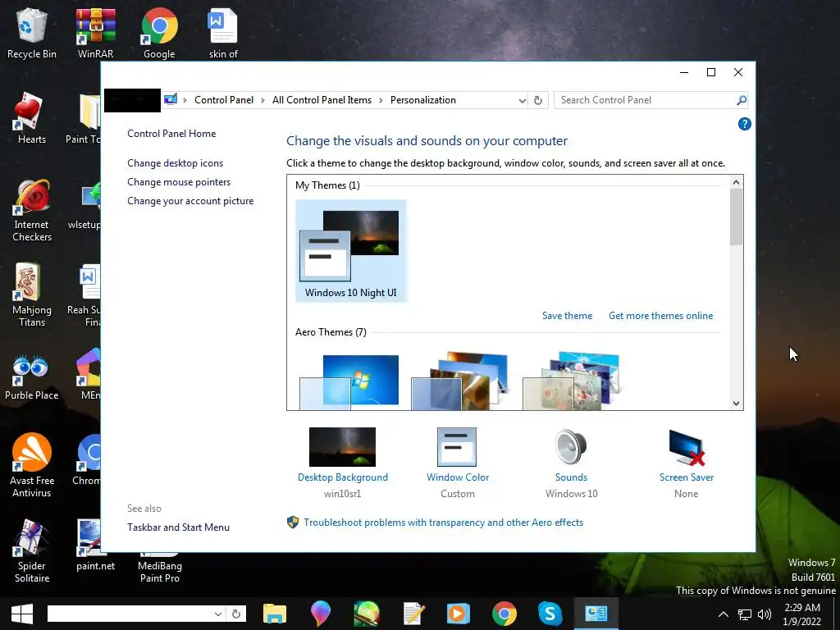Open Change mouse pointers link

pos(179,182)
